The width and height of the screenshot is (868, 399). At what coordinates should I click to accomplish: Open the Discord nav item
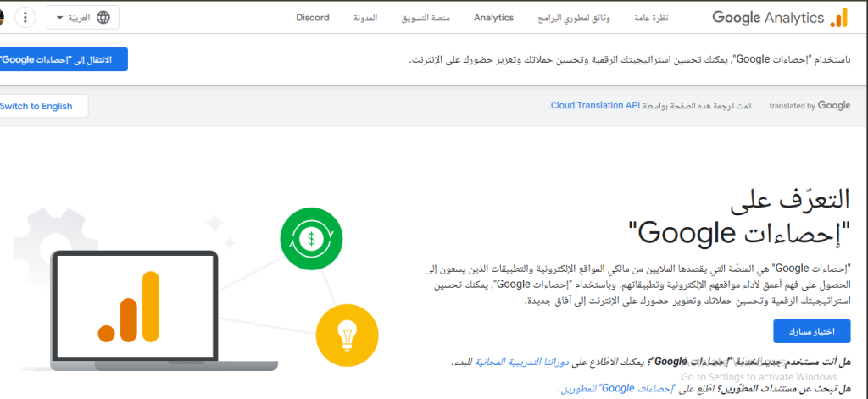pyautogui.click(x=313, y=18)
